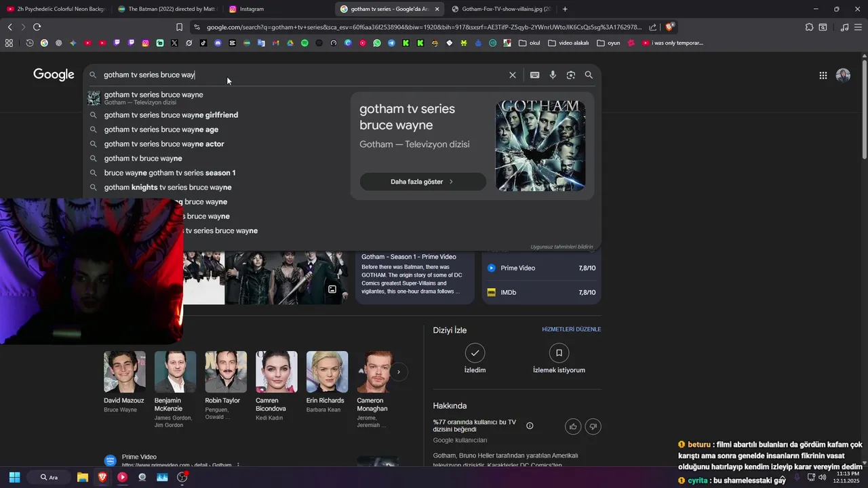This screenshot has width=868, height=488.
Task: Click the Google logo
Action: [54, 75]
